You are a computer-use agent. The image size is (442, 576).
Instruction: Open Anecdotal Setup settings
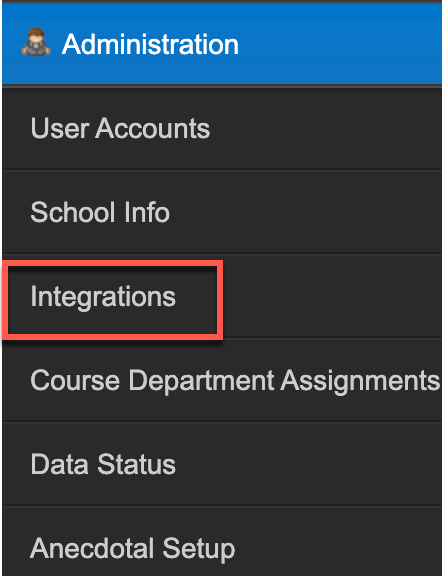[222, 541]
